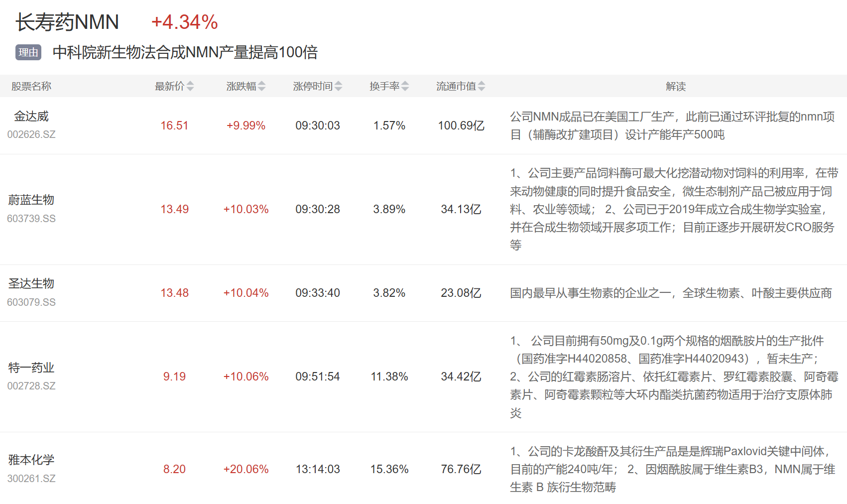The height and width of the screenshot is (504, 847).
Task: Click the 解读 column header
Action: (676, 86)
